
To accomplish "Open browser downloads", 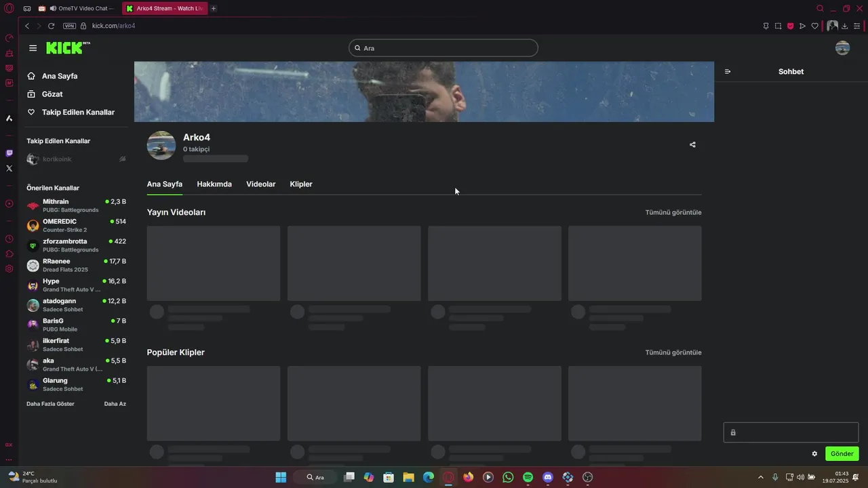I will coord(844,26).
